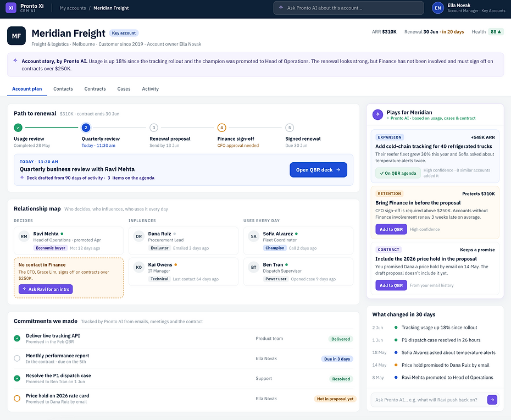Click the Not in proposal yet status

(335, 399)
